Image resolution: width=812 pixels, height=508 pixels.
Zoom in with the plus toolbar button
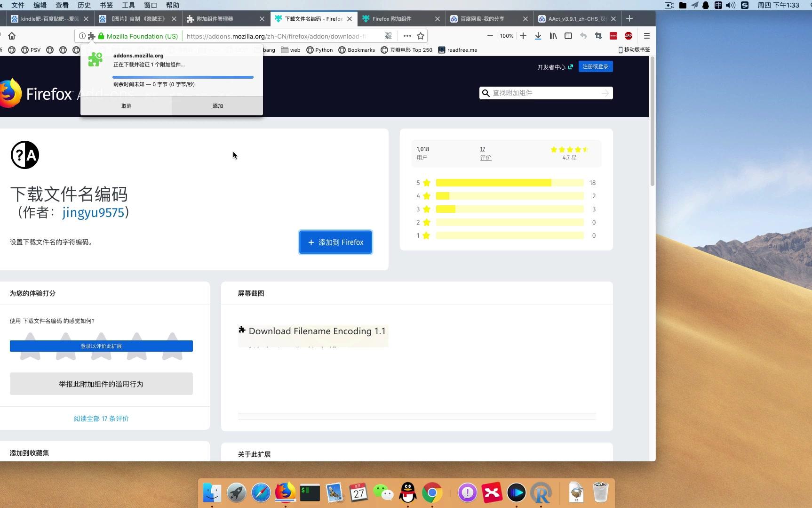pyautogui.click(x=523, y=36)
